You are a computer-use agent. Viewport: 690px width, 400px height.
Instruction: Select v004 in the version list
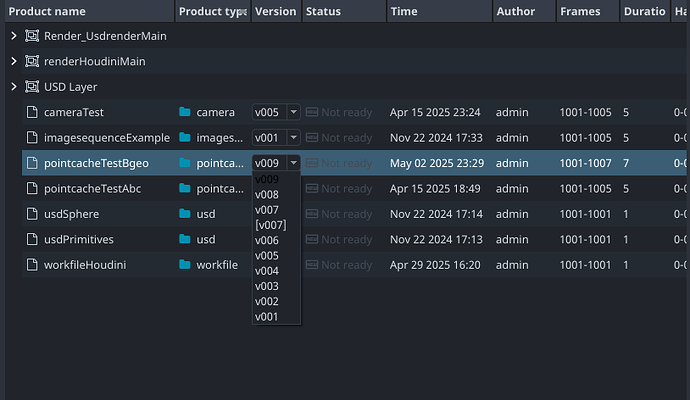[x=276, y=271]
